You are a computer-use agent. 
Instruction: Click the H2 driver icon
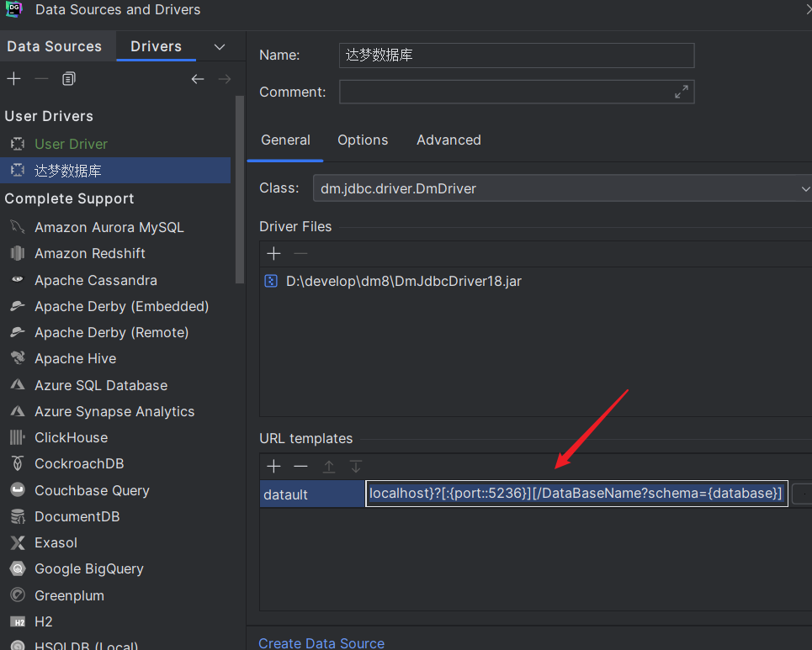coord(18,621)
